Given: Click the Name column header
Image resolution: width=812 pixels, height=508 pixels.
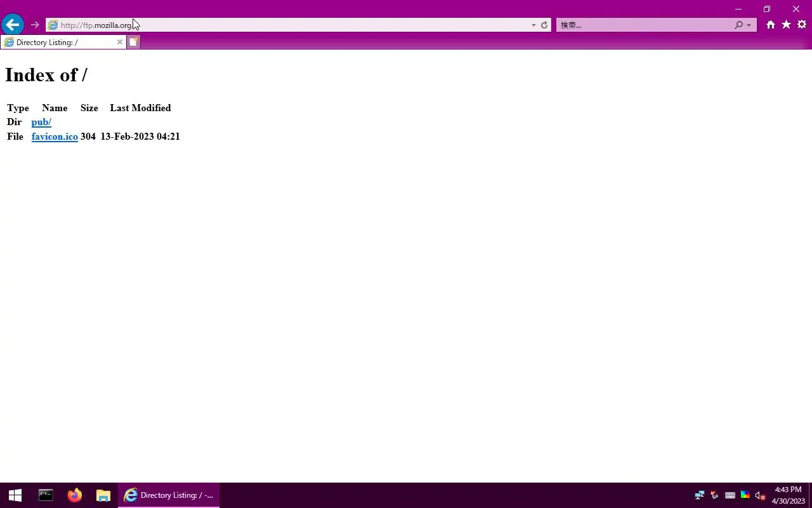Looking at the screenshot, I should 55,108.
